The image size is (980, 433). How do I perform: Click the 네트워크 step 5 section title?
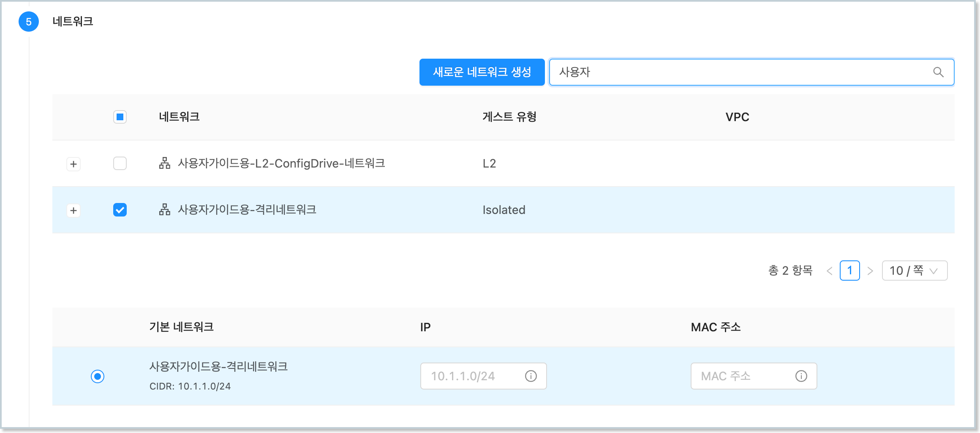73,22
